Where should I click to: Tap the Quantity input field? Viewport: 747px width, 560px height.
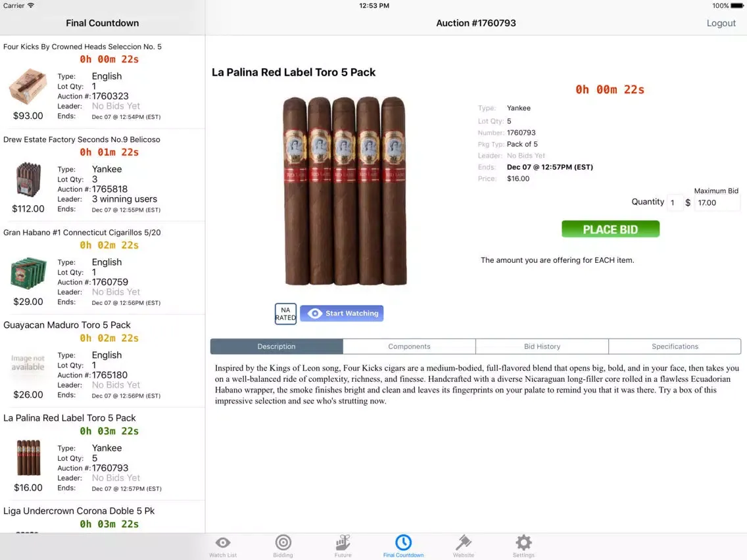(675, 203)
